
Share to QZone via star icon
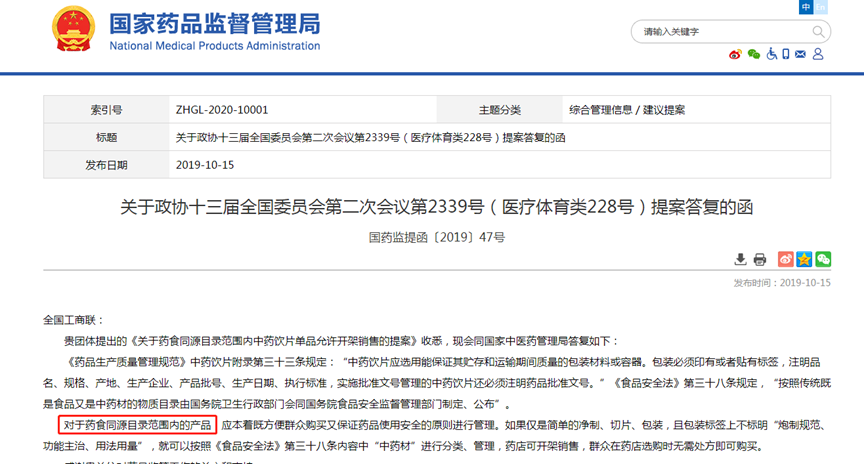[804, 260]
